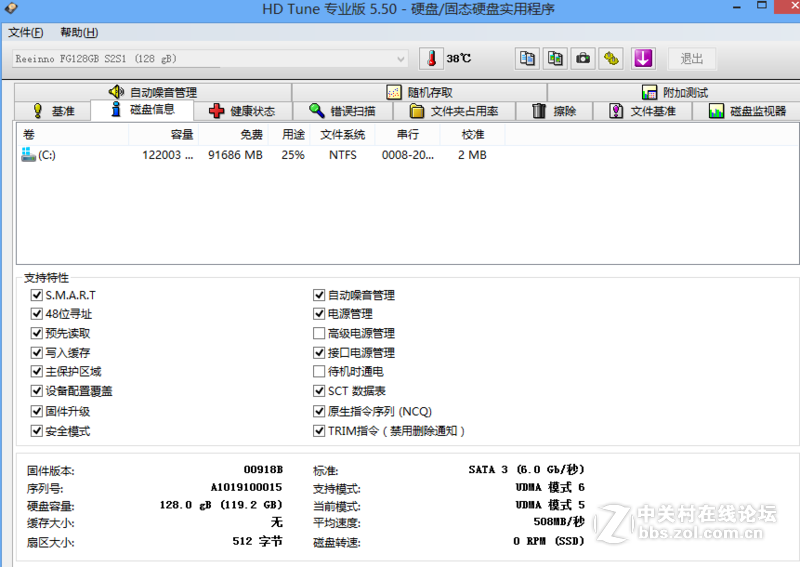Click the 508MB/秒 average speed value
800x567 pixels.
(559, 522)
